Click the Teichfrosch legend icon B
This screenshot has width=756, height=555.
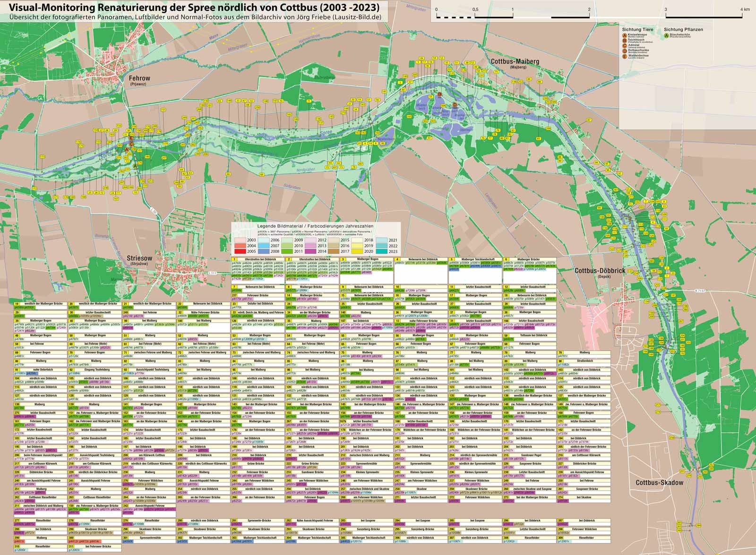point(625,40)
